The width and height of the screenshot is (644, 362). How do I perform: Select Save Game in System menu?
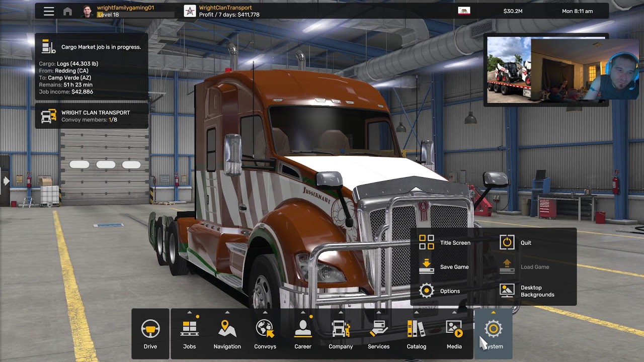444,267
